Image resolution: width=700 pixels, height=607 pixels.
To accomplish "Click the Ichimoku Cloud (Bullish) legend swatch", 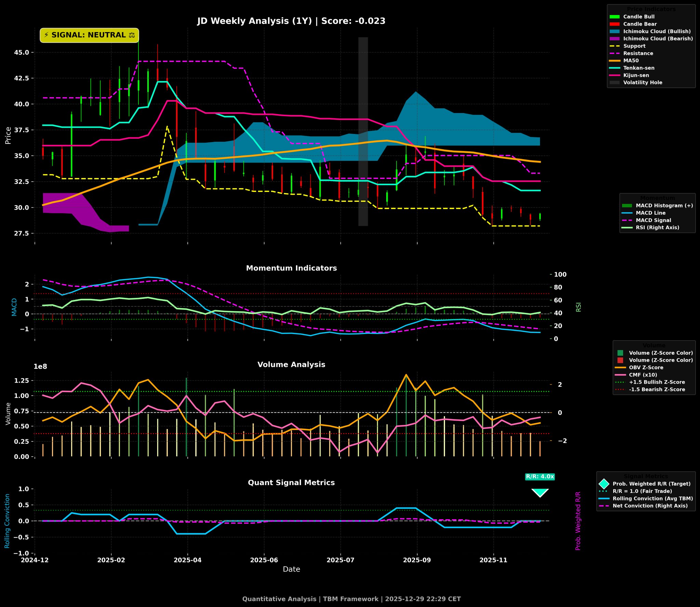I will [x=614, y=31].
